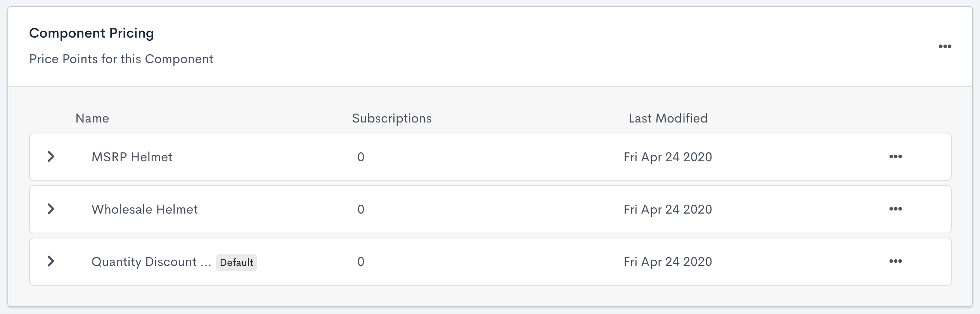
Task: Click the truncated Quantity Discount name
Action: coord(151,262)
